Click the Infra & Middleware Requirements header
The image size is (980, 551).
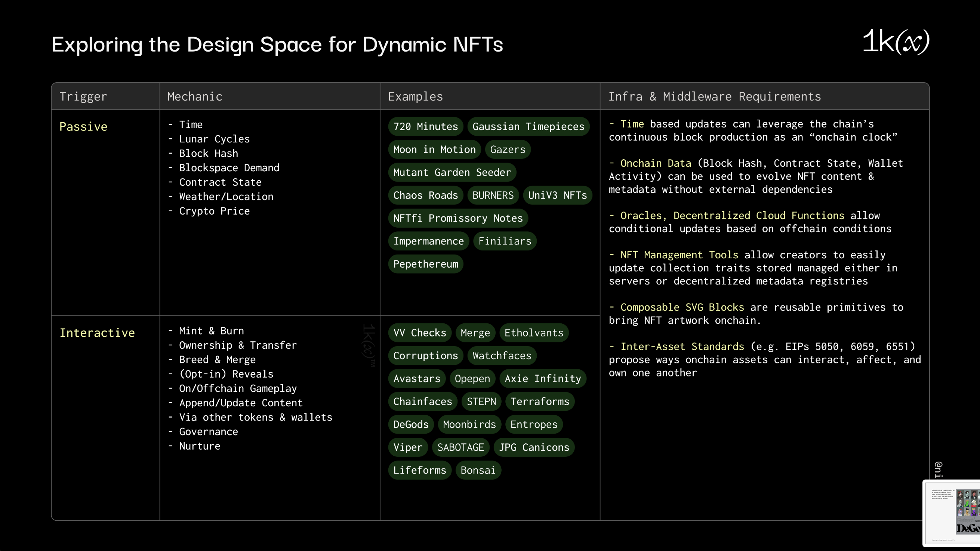click(714, 97)
